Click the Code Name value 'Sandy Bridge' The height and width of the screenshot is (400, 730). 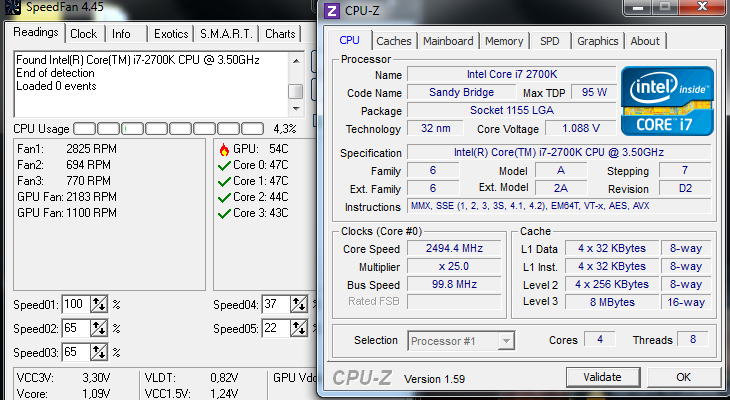coord(461,92)
